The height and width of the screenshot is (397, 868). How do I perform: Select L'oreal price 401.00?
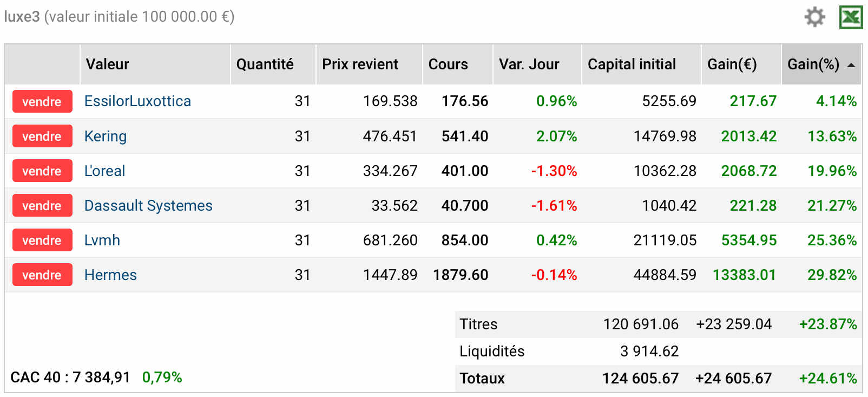[465, 171]
